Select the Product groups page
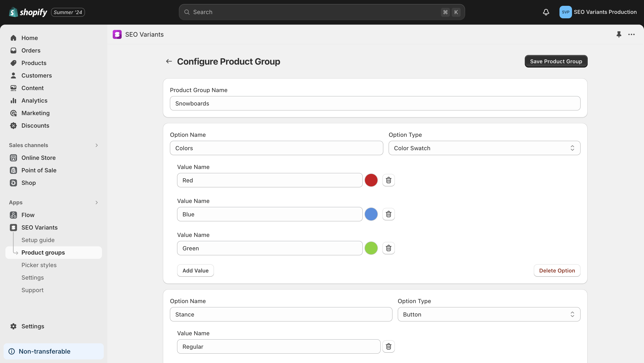This screenshot has width=644, height=363. click(53, 252)
